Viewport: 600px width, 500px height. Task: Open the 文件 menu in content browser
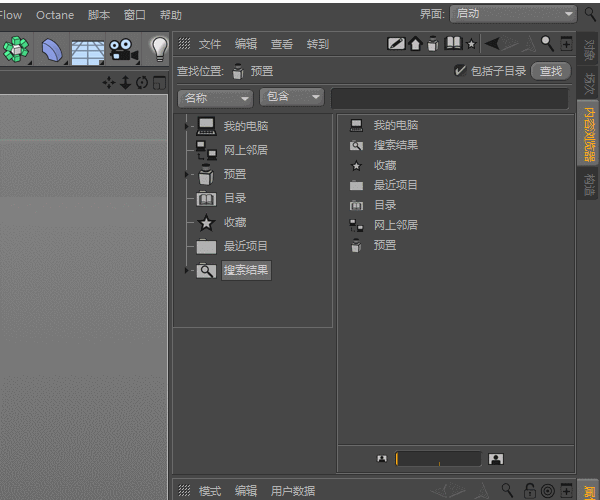coord(210,44)
